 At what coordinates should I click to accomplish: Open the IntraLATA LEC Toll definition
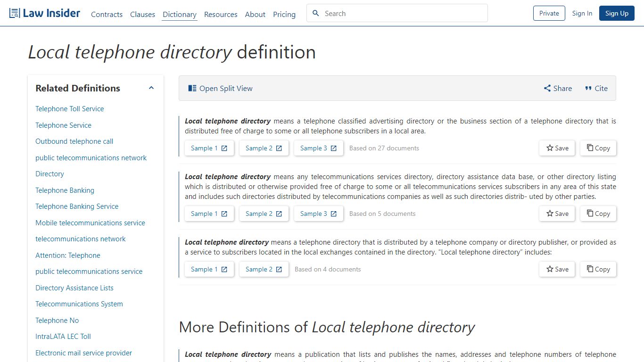coord(63,337)
